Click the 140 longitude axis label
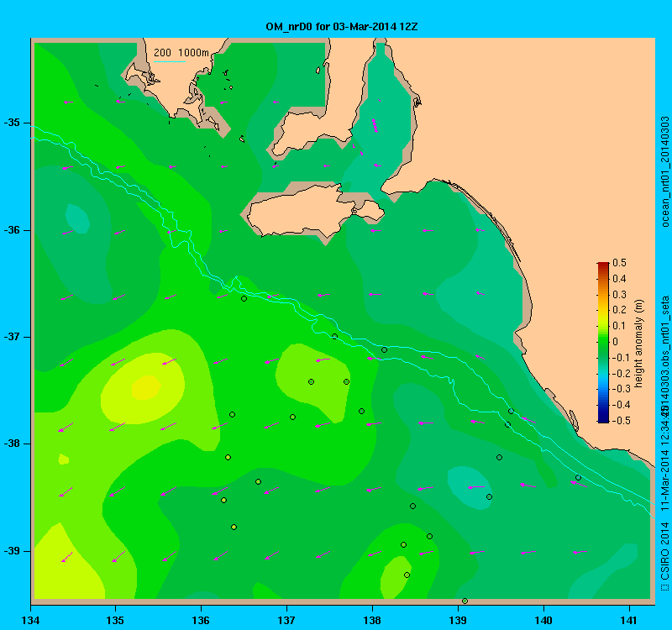 543,620
